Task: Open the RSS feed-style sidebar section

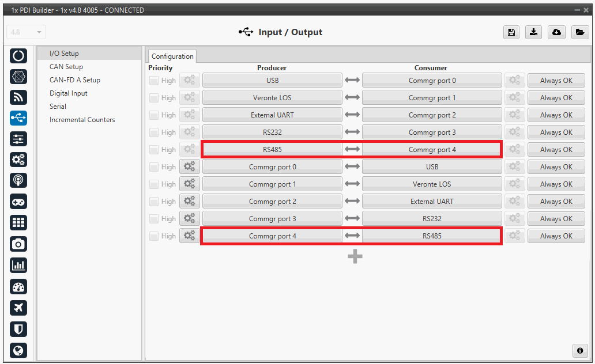Action: click(x=18, y=97)
